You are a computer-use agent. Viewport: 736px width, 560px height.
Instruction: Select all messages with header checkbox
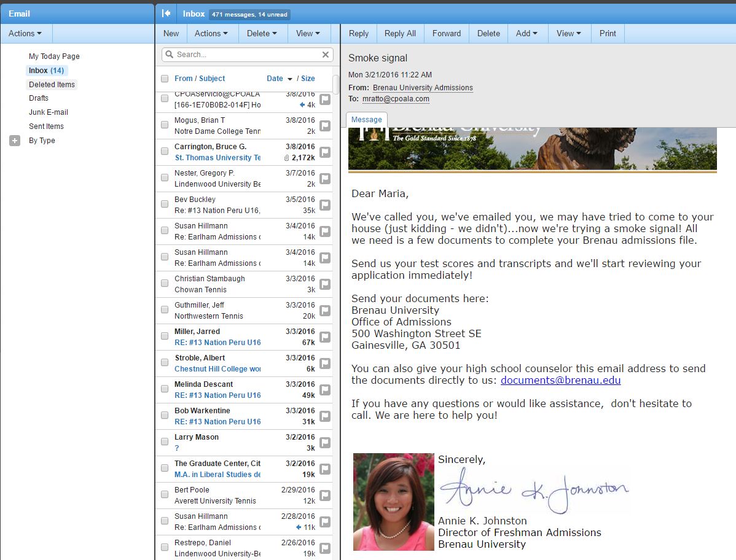coord(165,79)
